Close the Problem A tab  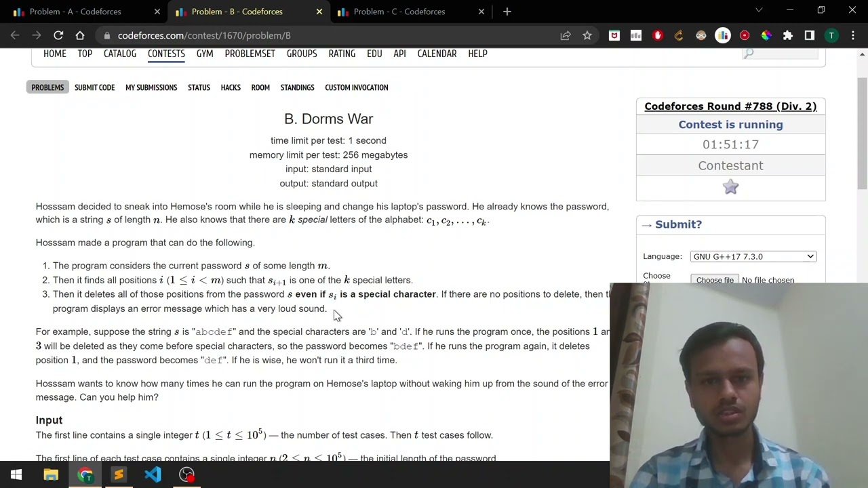point(157,12)
